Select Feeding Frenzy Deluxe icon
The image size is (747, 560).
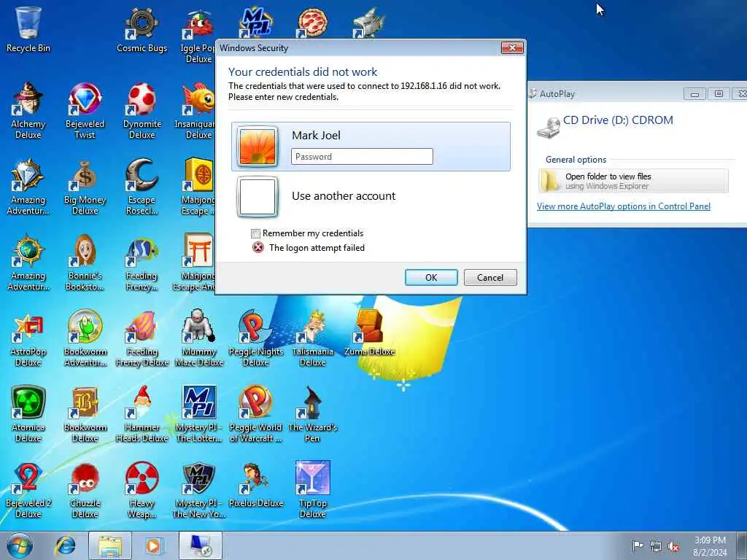pyautogui.click(x=142, y=338)
